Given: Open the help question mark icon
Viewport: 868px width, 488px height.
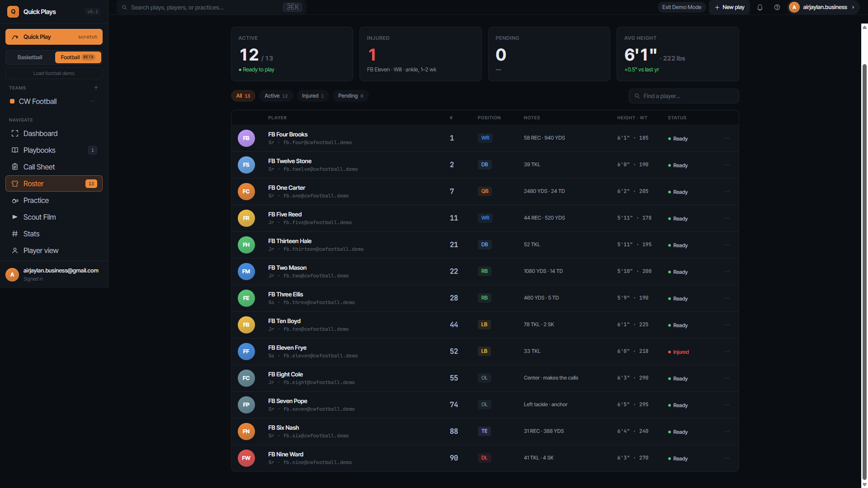Looking at the screenshot, I should click(777, 7).
